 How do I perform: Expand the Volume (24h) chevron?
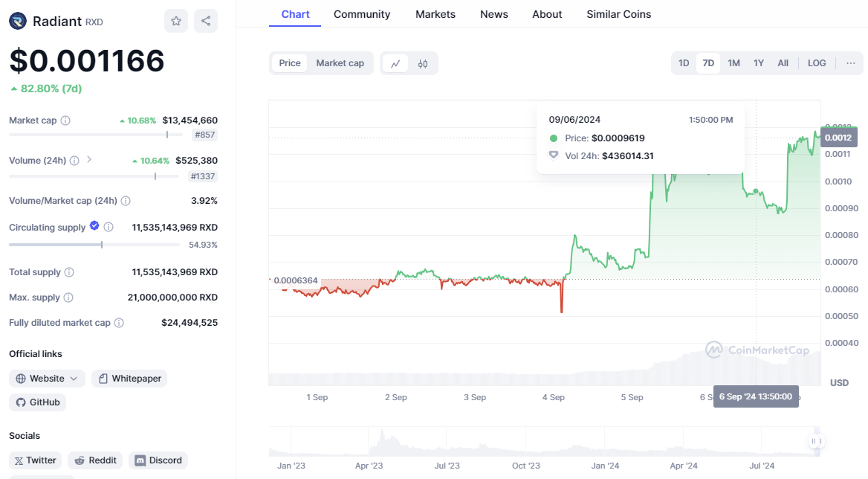click(89, 160)
